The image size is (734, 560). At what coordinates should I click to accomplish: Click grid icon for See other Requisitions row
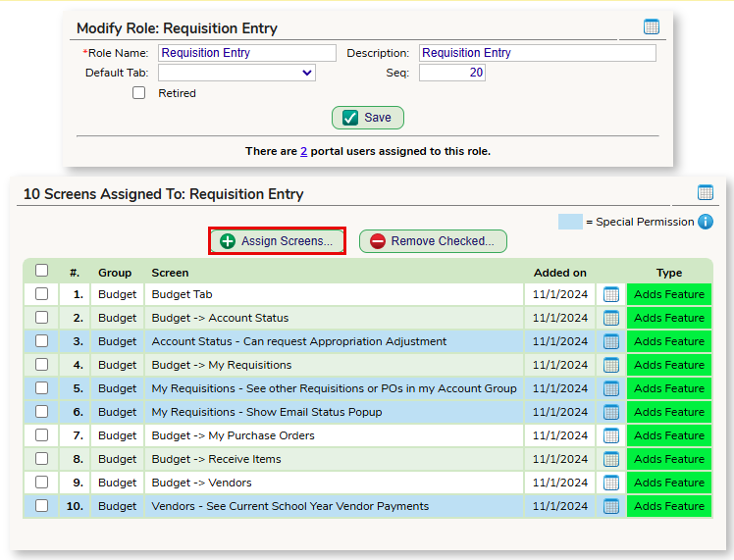click(x=611, y=388)
